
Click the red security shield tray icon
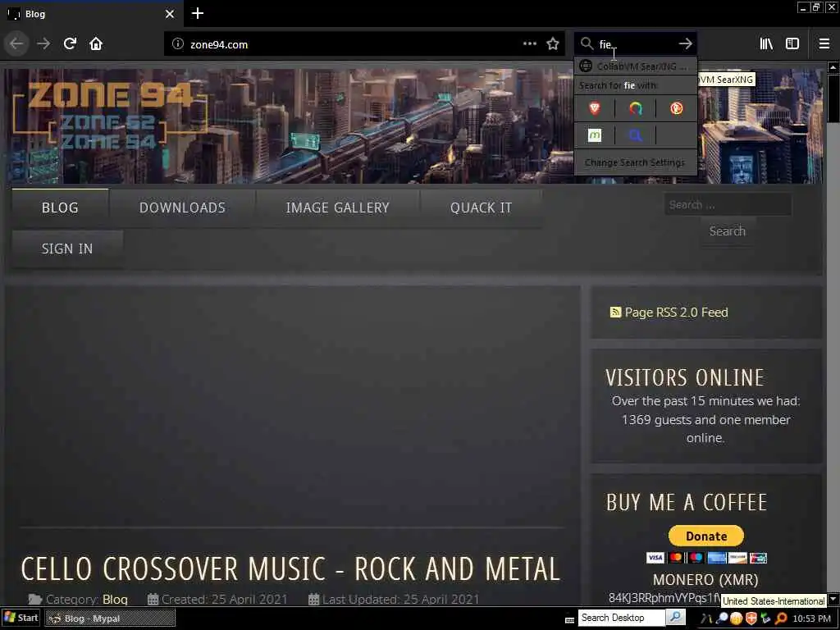click(x=751, y=619)
